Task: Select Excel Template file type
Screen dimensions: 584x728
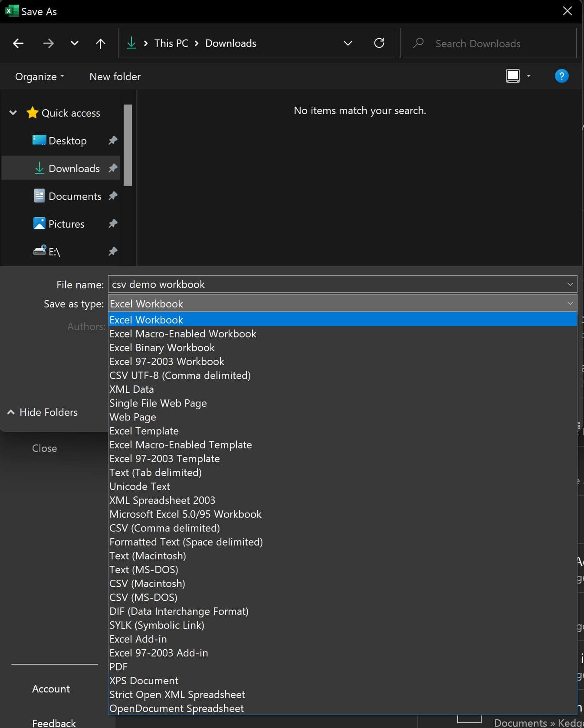Action: (x=342, y=431)
